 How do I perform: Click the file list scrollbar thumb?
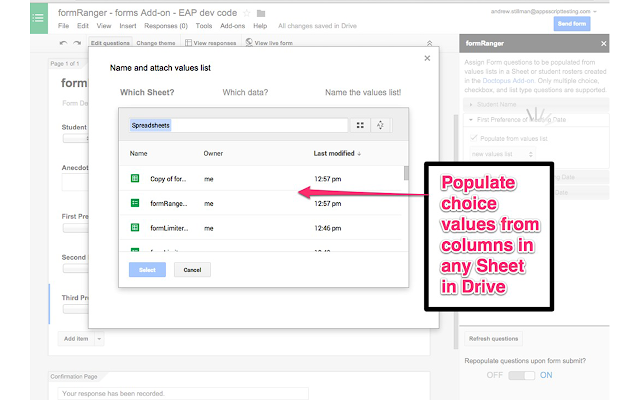click(406, 173)
